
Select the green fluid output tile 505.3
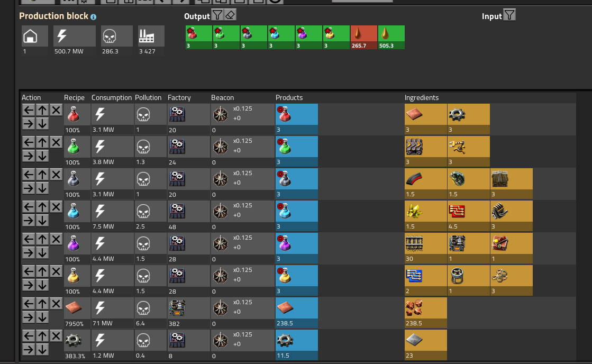pos(391,37)
